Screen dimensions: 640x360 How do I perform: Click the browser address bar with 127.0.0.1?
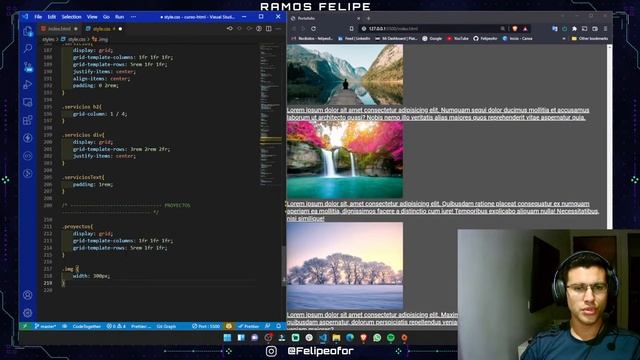[429, 29]
